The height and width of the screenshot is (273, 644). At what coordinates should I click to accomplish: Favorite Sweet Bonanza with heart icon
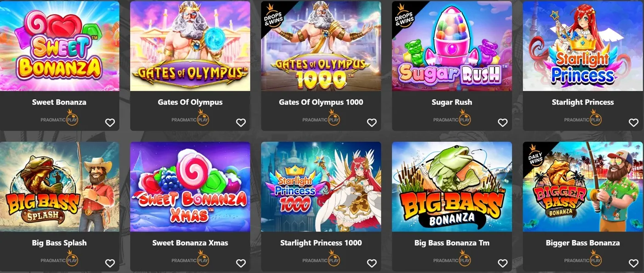[x=110, y=122]
